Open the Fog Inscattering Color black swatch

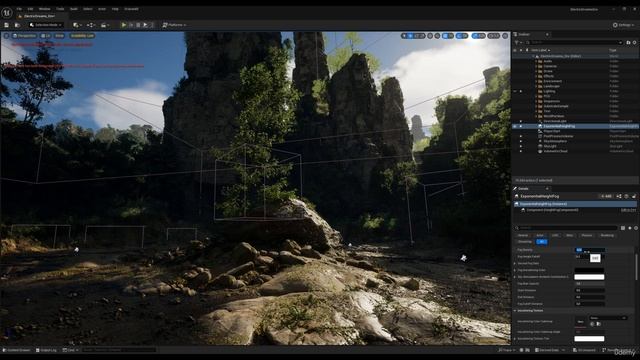pos(589,270)
